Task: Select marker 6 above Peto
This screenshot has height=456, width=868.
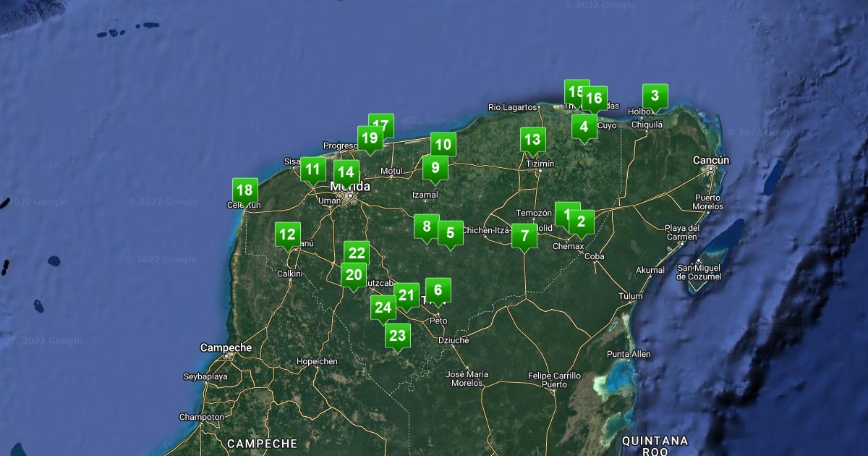Action: point(438,290)
